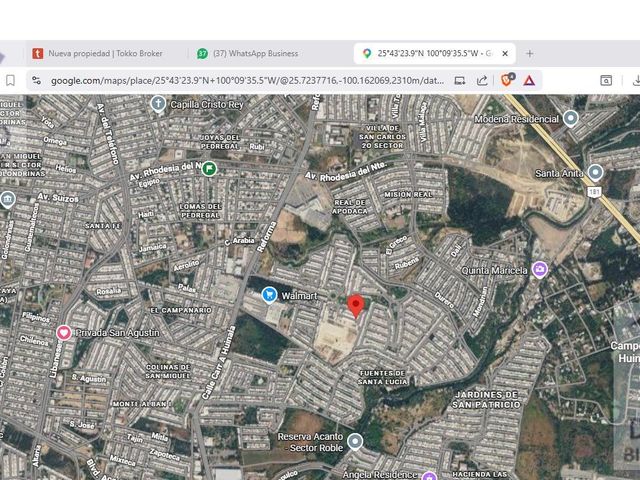The width and height of the screenshot is (640, 480).
Task: Switch to the WhatsApp Business tab
Action: click(248, 53)
